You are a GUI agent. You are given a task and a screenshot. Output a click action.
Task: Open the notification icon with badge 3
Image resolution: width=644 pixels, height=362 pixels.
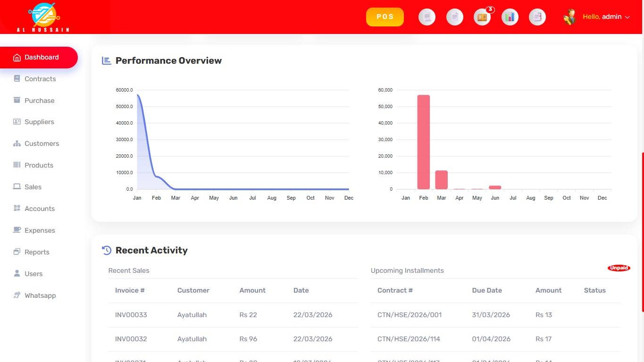click(x=482, y=17)
